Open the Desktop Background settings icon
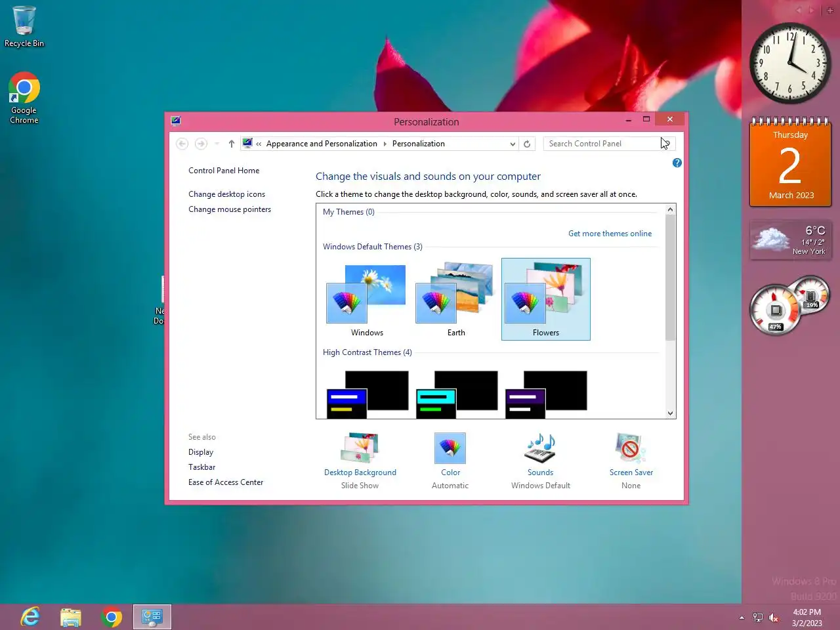840x630 pixels. coord(360,448)
